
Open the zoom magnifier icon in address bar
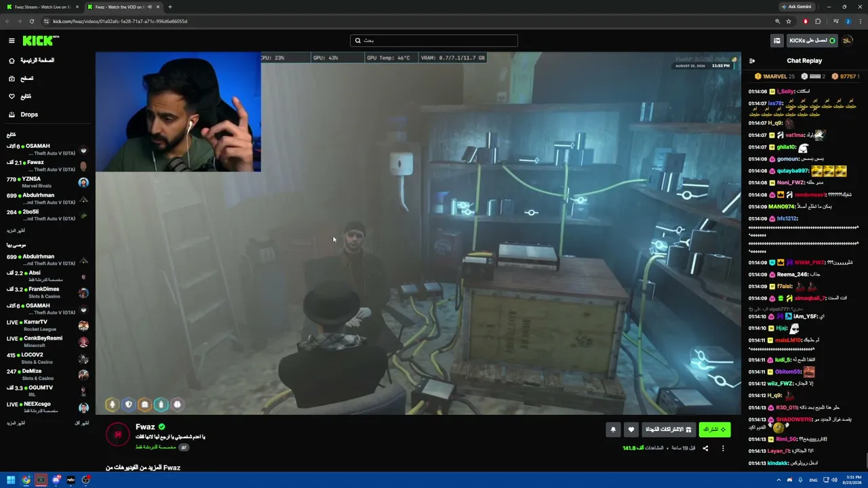click(x=777, y=21)
